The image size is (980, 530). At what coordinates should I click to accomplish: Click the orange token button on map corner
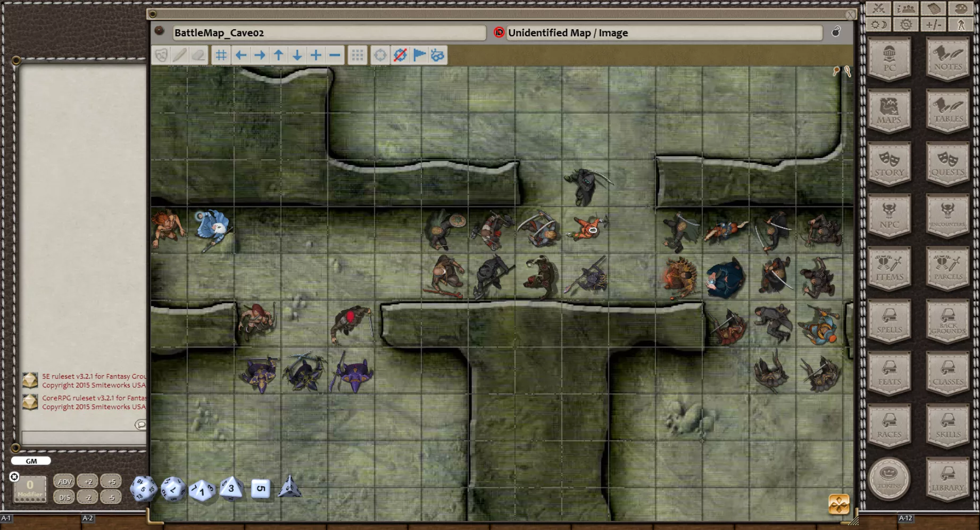pos(839,504)
